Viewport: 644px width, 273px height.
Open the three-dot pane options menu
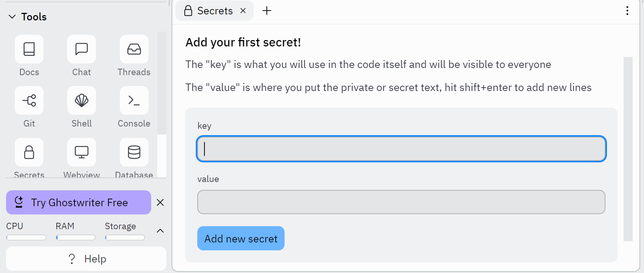pos(627,11)
